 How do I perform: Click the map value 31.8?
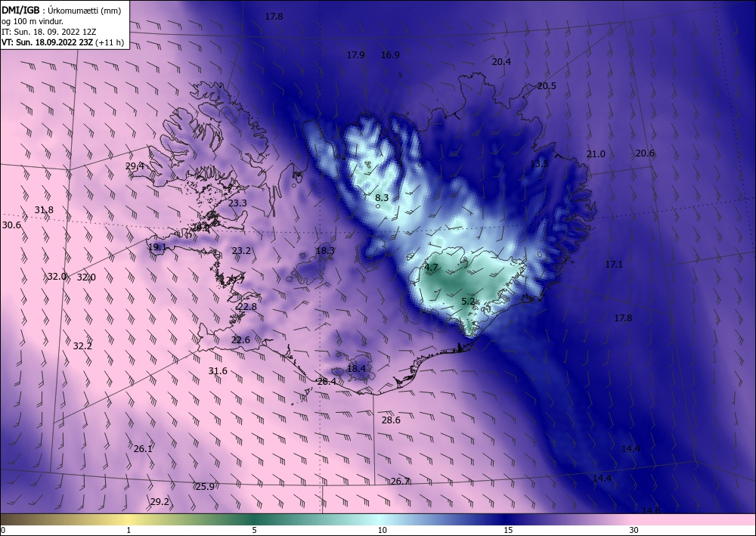[x=44, y=210]
